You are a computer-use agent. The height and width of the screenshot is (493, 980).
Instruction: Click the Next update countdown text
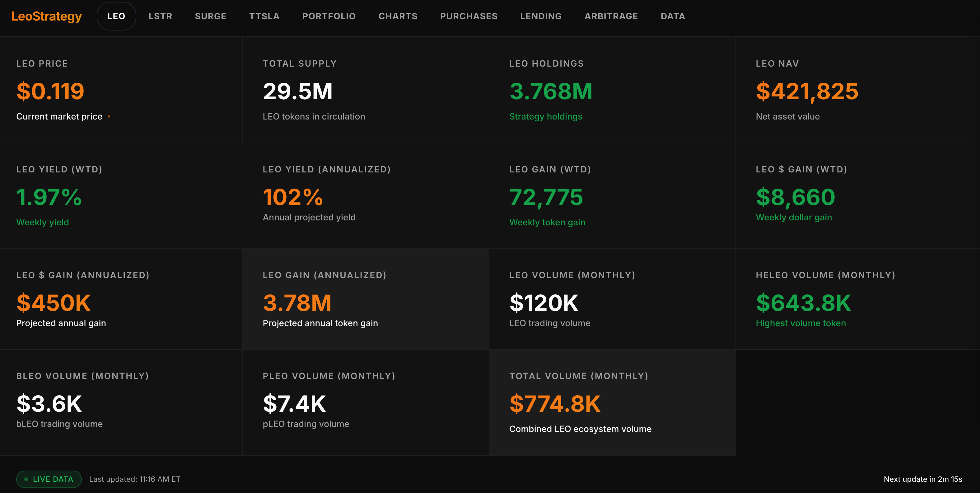(922, 479)
